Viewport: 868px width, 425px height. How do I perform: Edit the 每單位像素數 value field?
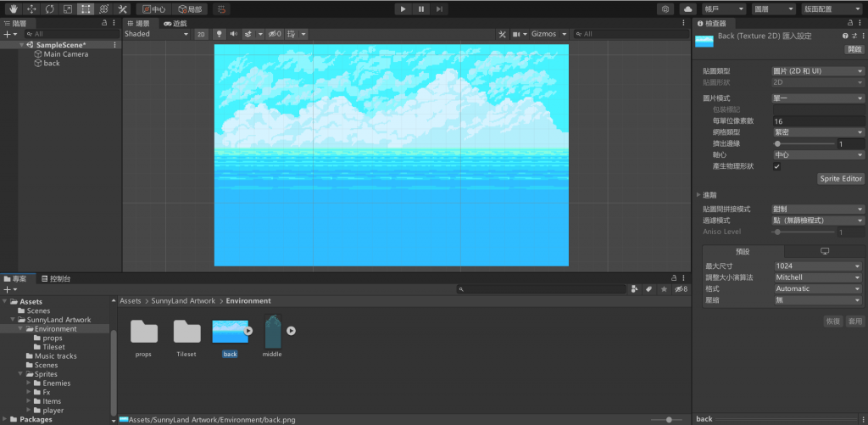coord(818,120)
